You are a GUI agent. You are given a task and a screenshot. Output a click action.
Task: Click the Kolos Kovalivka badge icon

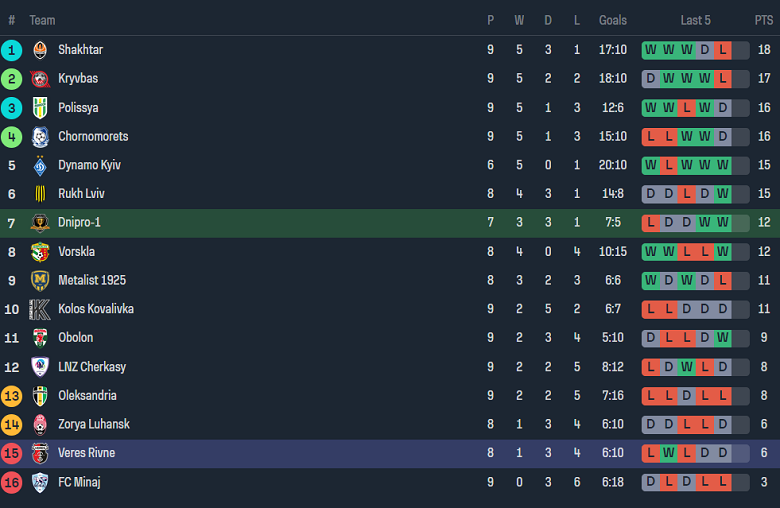click(40, 309)
